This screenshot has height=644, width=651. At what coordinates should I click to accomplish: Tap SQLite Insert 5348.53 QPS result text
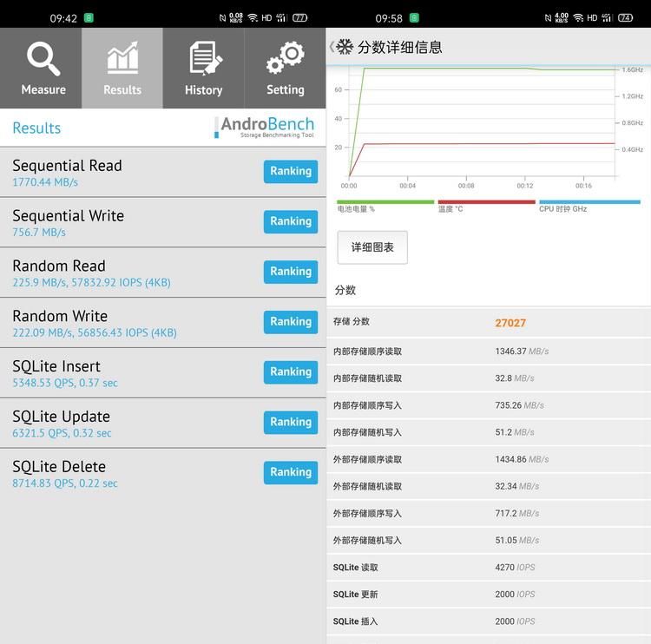point(65,383)
